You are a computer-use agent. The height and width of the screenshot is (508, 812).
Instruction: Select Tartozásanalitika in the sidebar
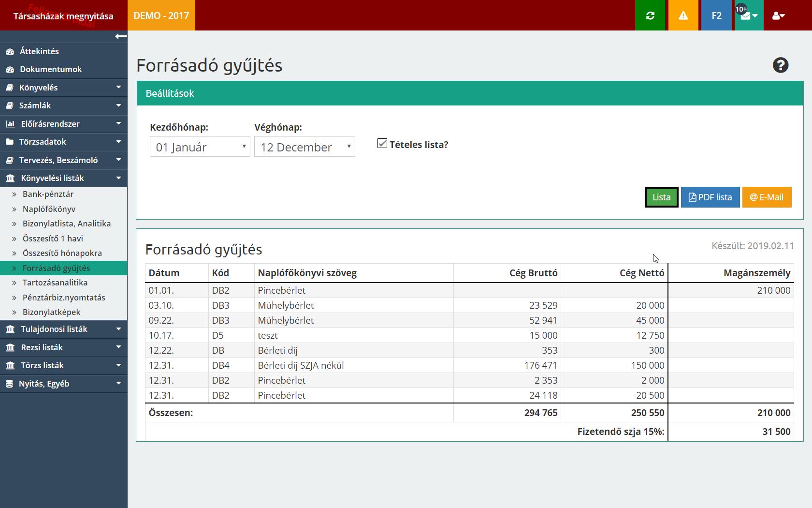55,283
